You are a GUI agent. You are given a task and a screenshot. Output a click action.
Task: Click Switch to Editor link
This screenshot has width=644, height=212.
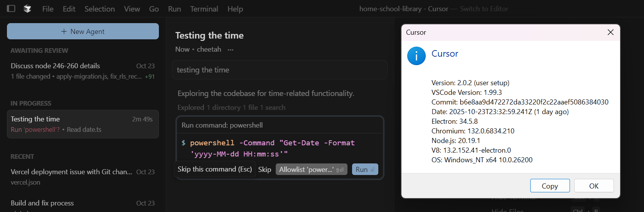pos(484,9)
